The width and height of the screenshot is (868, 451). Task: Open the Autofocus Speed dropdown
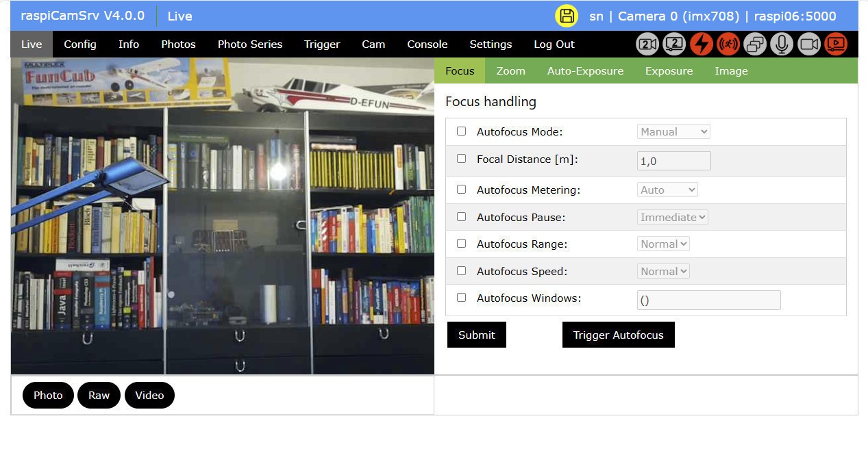[x=663, y=271]
